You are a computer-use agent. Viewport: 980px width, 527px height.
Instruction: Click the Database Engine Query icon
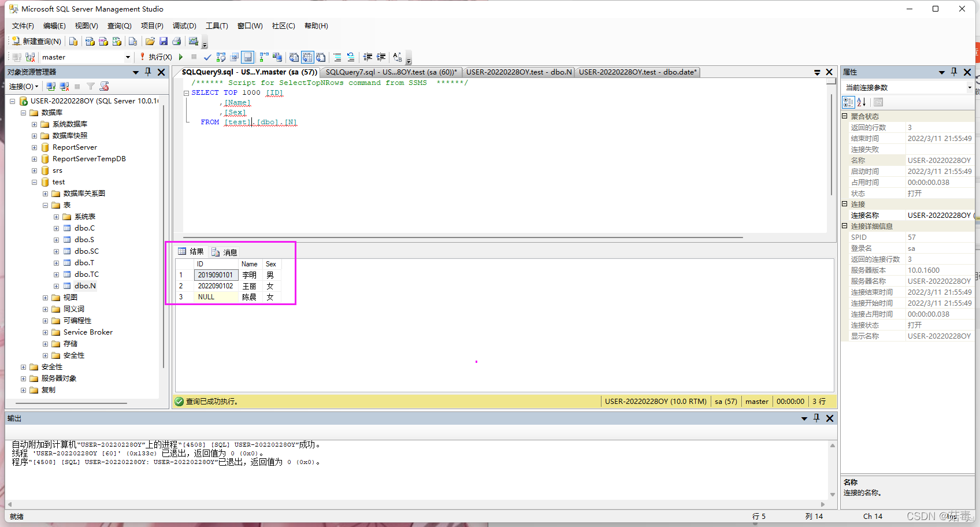click(x=73, y=41)
